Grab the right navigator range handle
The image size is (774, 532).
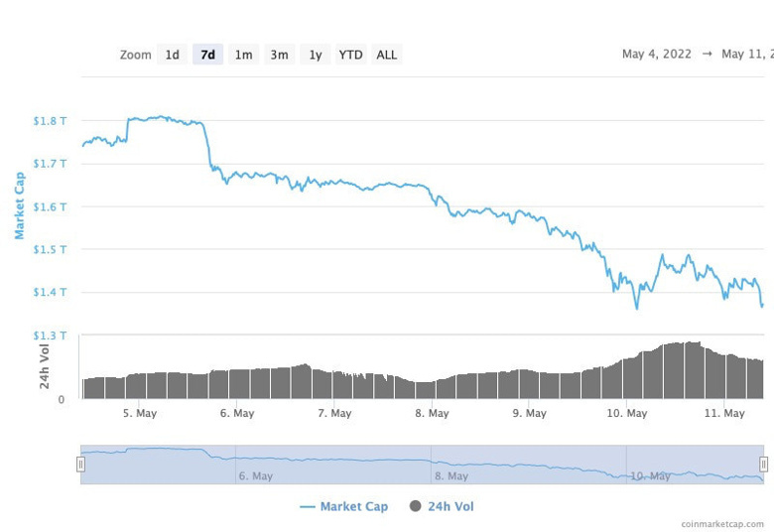pyautogui.click(x=763, y=465)
